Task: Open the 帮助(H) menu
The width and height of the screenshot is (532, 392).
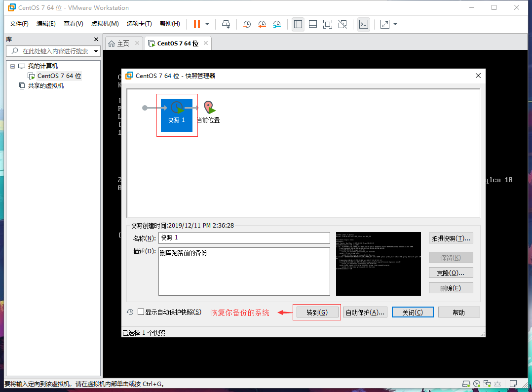Action: pyautogui.click(x=170, y=24)
